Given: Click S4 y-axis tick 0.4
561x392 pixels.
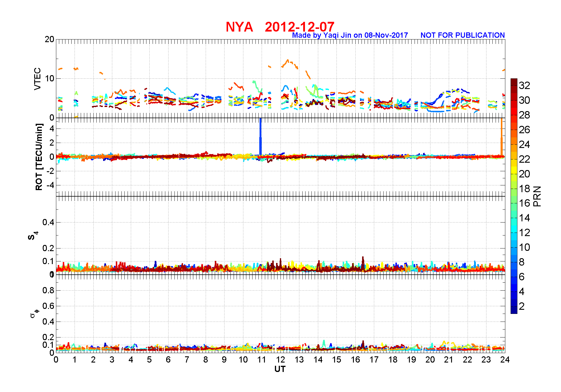Looking at the screenshot, I should pyautogui.click(x=48, y=222).
